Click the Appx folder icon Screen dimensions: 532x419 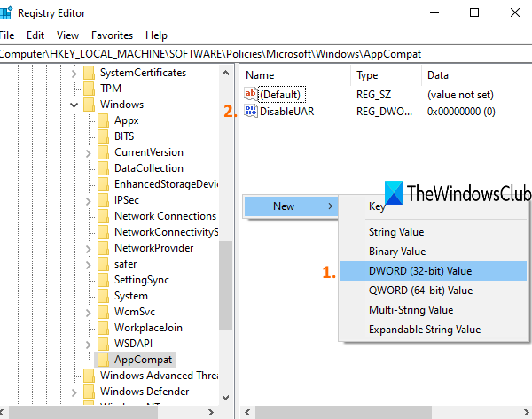point(104,120)
